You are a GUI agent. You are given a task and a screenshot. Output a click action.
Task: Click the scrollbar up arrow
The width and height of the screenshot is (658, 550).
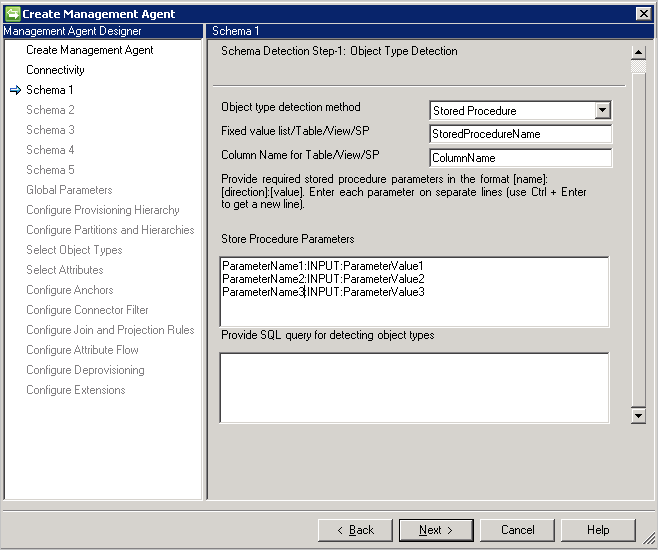(x=638, y=53)
